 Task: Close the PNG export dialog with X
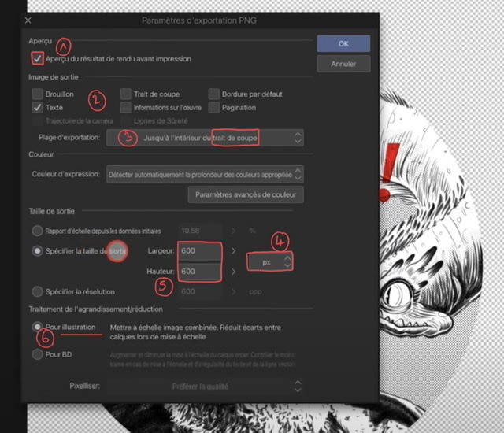[x=28, y=20]
